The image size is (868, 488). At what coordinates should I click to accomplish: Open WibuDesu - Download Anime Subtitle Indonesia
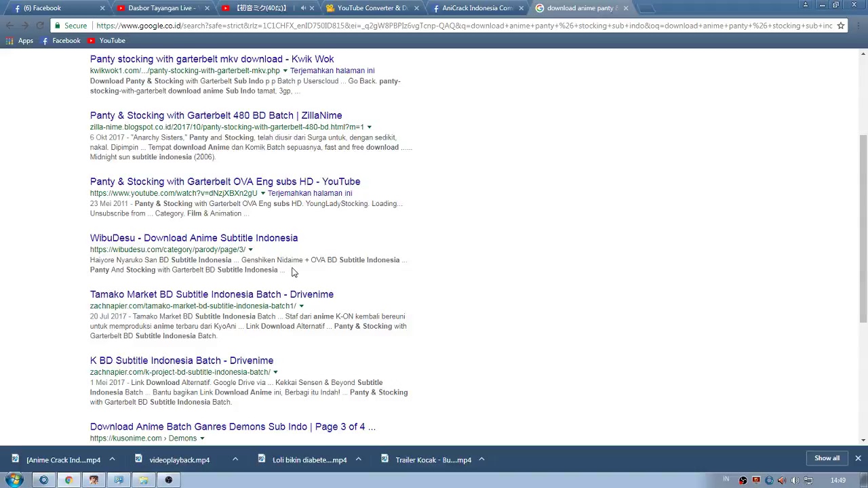pos(194,238)
